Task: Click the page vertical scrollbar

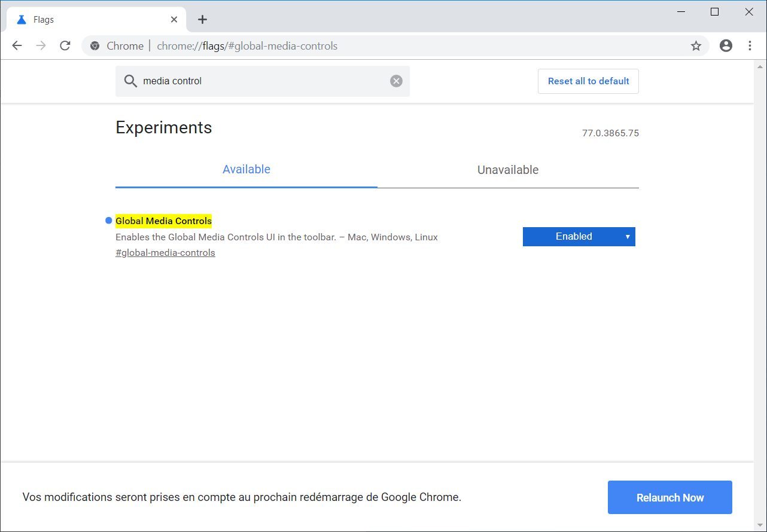Action: 760,295
